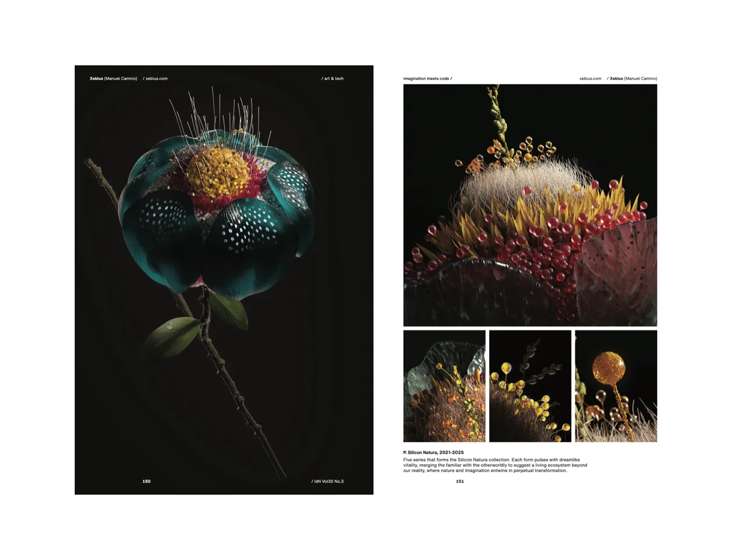This screenshot has width=747, height=560.
Task: Select the Xebius (Manuel Camino) credit on right page
Action: pyautogui.click(x=633, y=78)
